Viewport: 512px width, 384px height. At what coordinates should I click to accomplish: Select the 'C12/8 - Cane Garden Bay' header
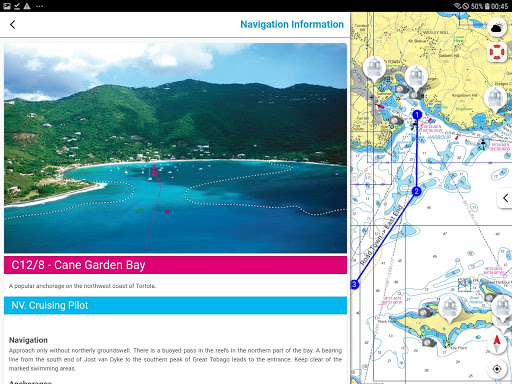tap(175, 265)
